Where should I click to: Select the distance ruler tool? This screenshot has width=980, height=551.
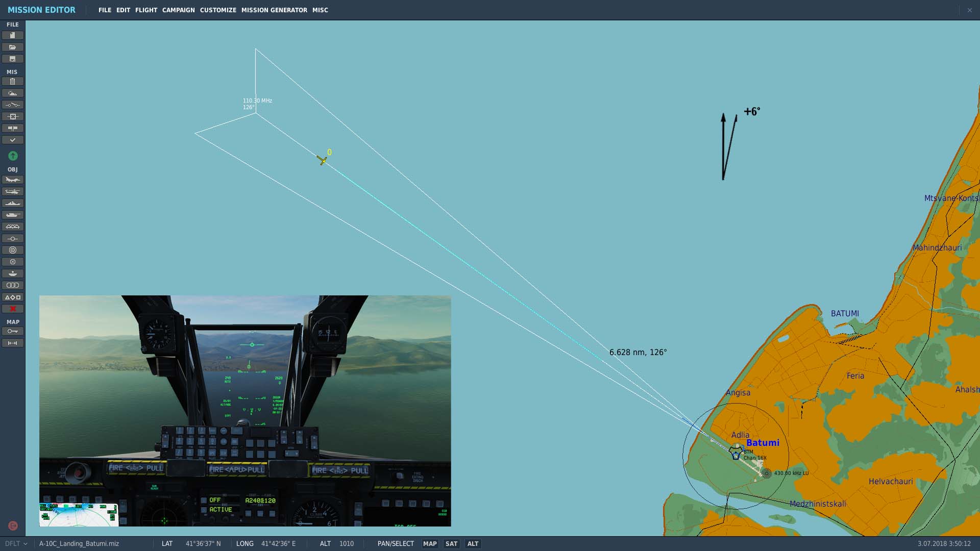13,343
